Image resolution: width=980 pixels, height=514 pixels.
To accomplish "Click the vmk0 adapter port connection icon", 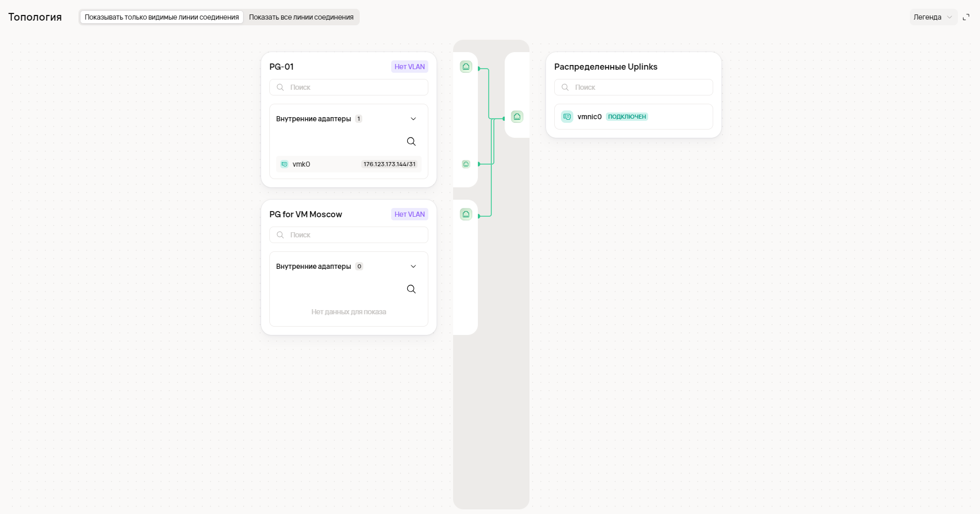I will 466,164.
